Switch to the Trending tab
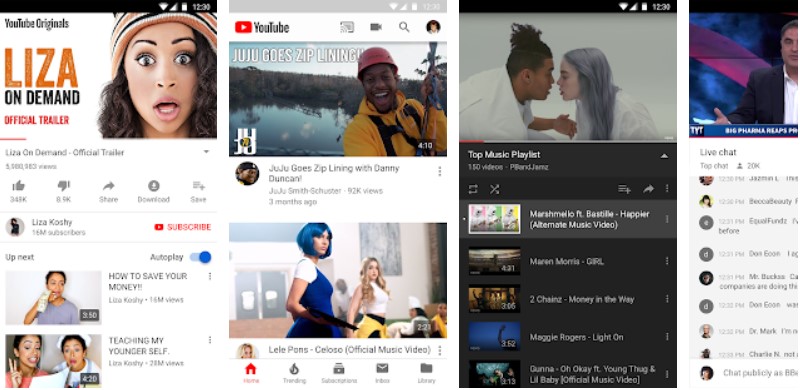The image size is (800, 390). point(294,373)
